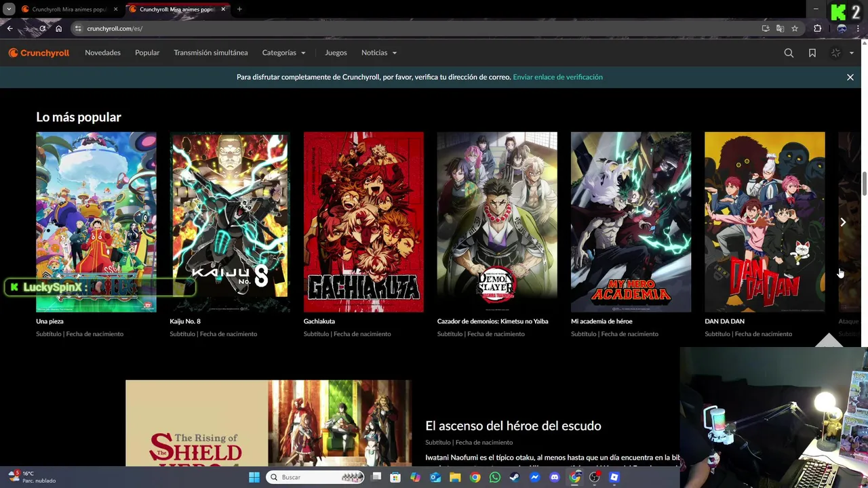Open OBS Studio from the taskbar
868x488 pixels.
pos(595,477)
